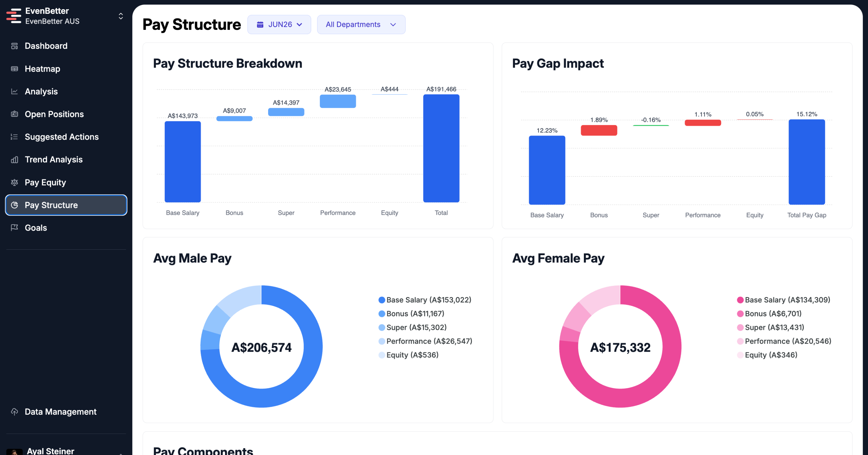
Task: Open the organization switcher chevrons
Action: pos(121,16)
